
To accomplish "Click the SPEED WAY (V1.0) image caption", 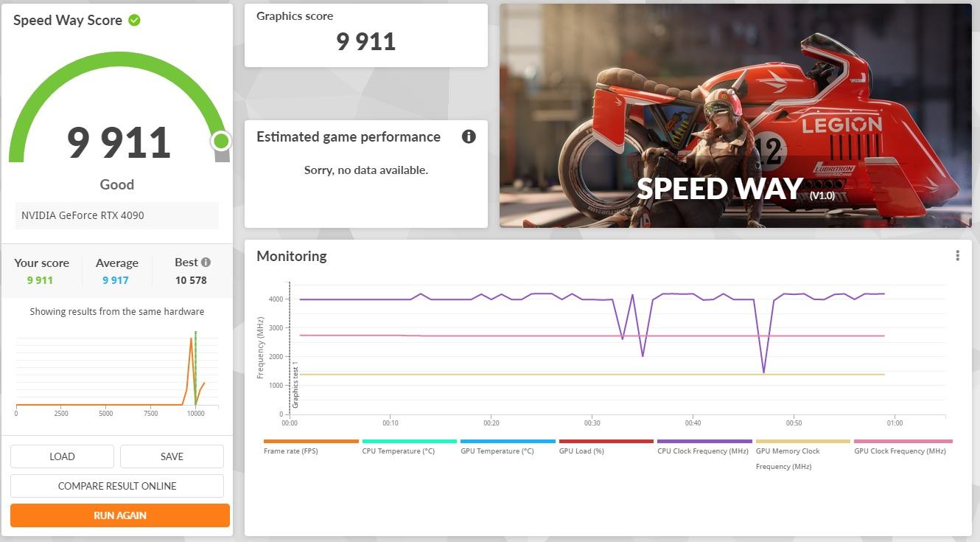I will 737,189.
